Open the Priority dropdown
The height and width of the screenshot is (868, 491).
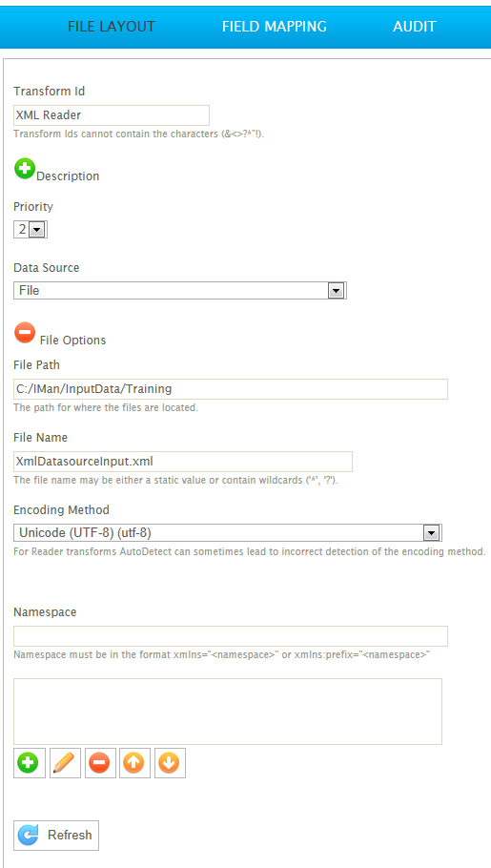(x=31, y=229)
